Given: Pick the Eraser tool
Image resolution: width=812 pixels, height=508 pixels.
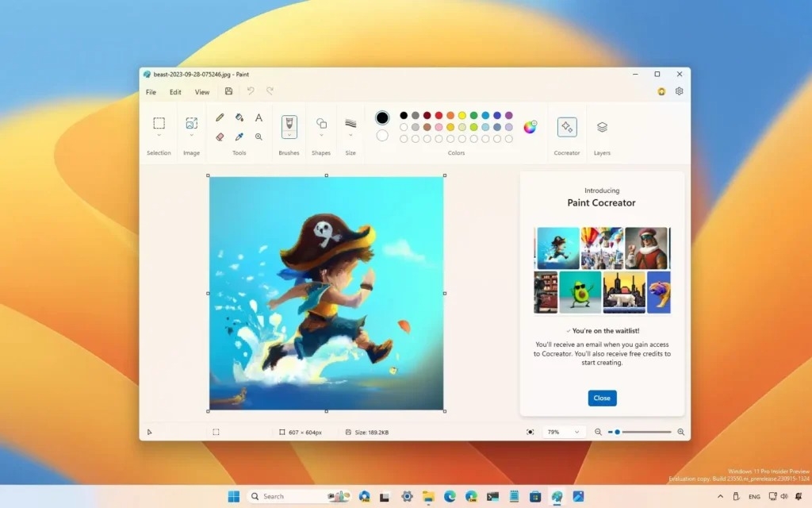Looking at the screenshot, I should (x=220, y=137).
